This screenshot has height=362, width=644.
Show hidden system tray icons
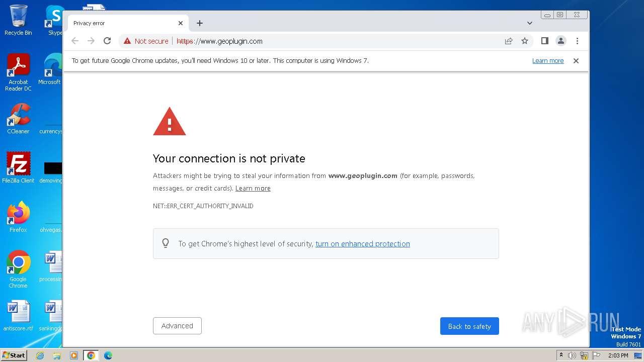(561, 355)
